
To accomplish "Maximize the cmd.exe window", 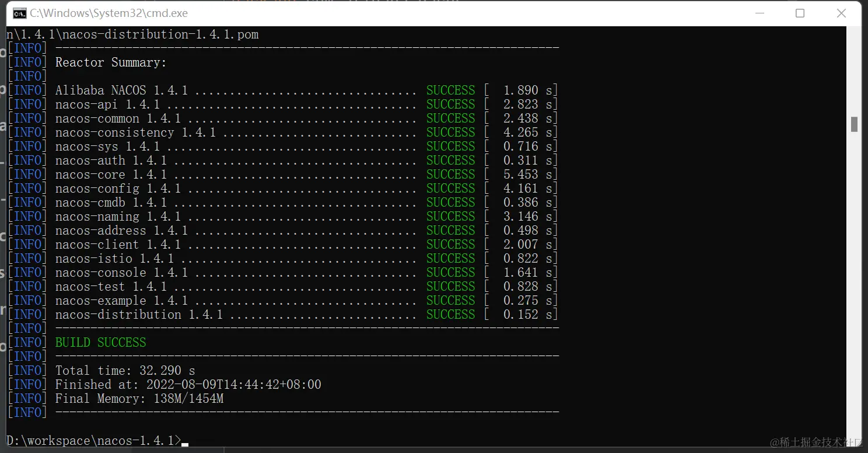I will point(800,13).
